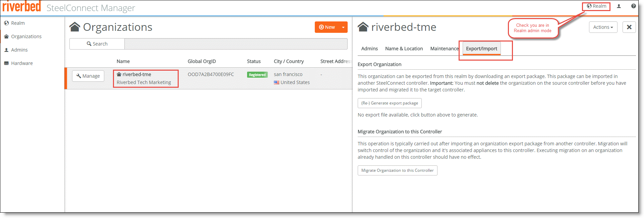Expand the New button dropdown arrow
644x218 pixels.
tap(343, 27)
